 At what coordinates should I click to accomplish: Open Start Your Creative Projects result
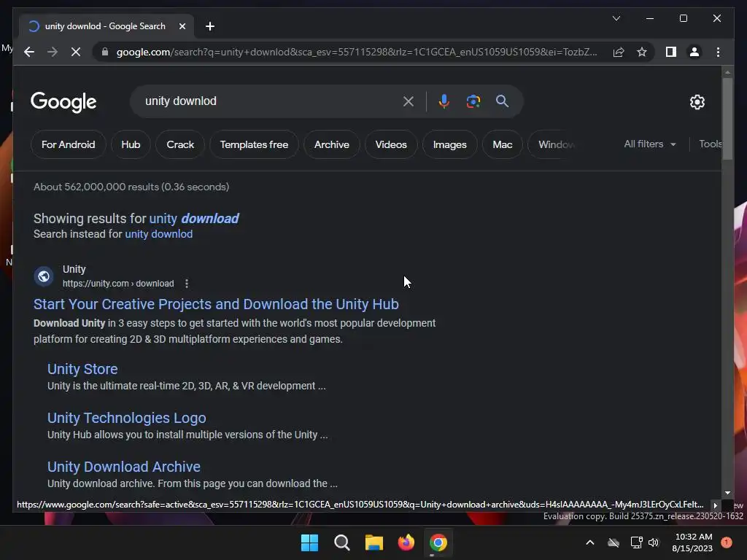(x=216, y=304)
